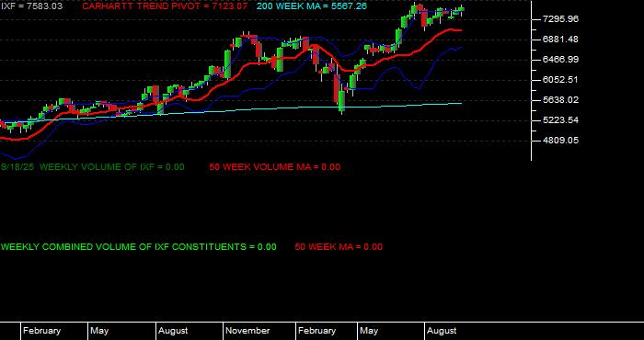Click the 7295.96 price axis value
This screenshot has width=644, height=340.
(x=560, y=19)
